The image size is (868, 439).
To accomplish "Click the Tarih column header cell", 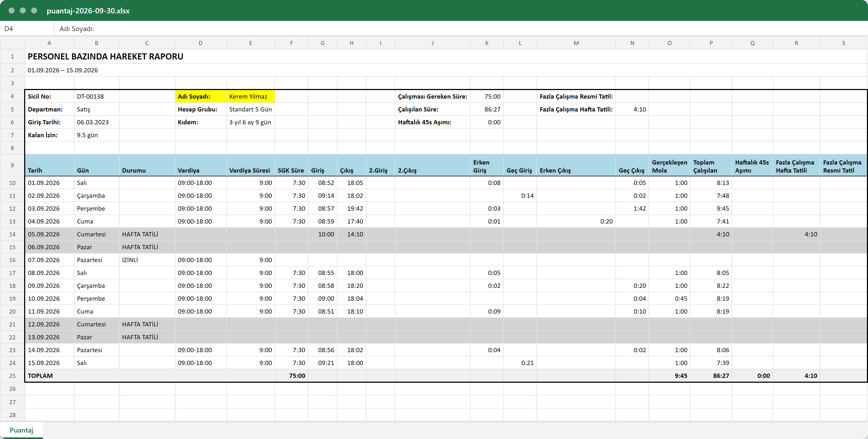I will pyautogui.click(x=49, y=165).
